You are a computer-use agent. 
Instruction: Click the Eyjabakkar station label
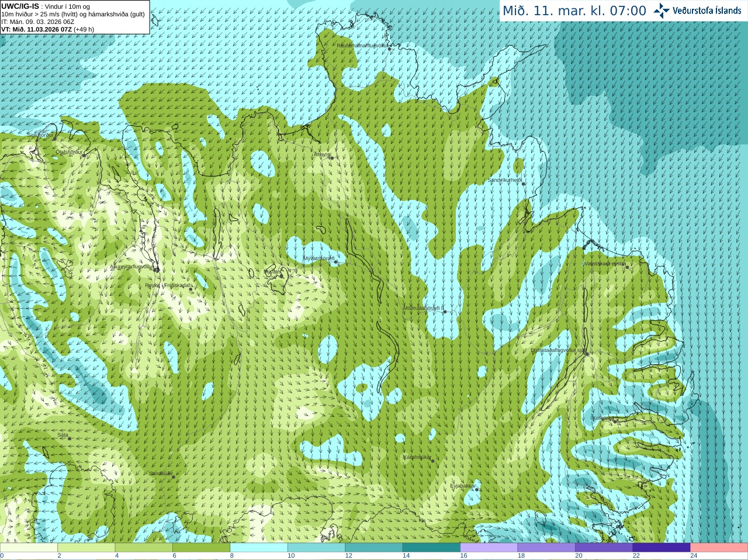463,485
